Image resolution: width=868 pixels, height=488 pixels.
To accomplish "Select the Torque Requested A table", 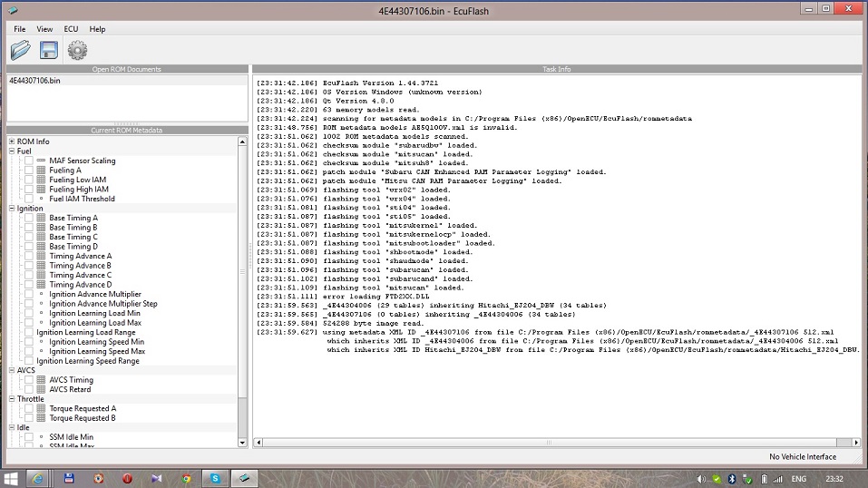I will (x=82, y=409).
